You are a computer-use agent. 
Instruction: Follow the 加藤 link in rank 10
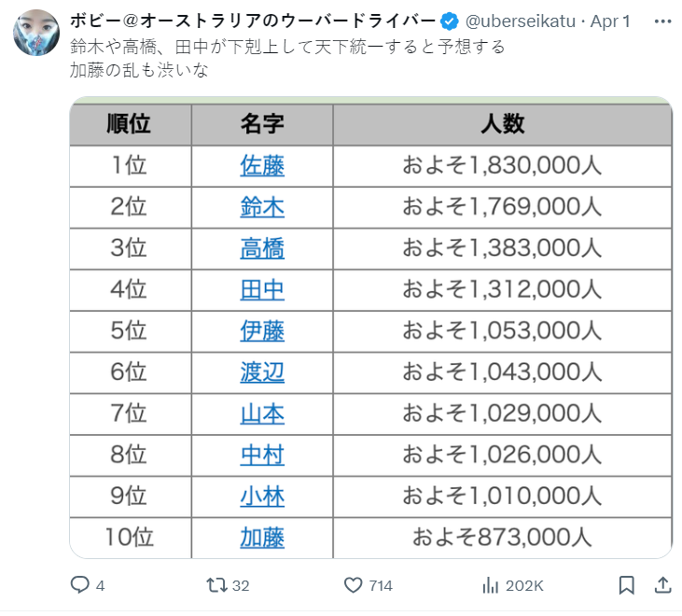tap(262, 538)
